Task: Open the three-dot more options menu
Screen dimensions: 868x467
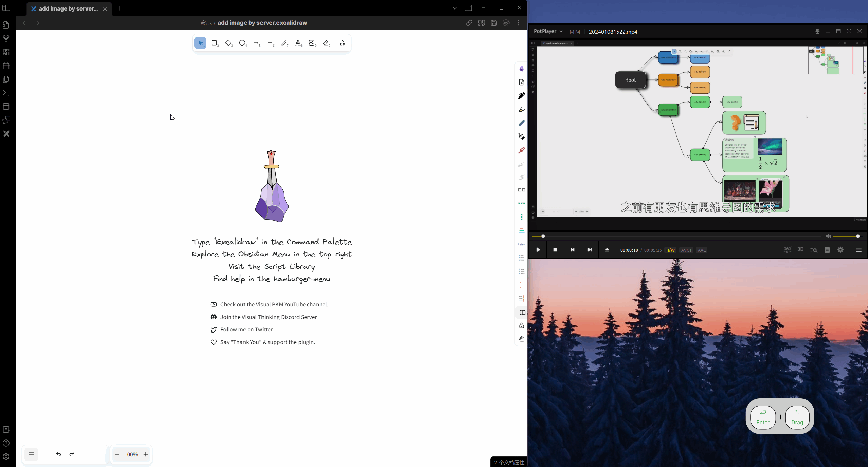Action: pos(518,23)
